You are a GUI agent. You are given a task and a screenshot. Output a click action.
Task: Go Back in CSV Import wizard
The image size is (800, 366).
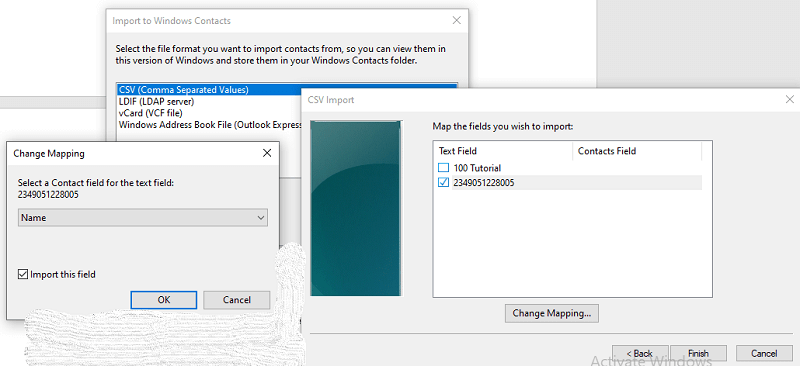pos(640,353)
